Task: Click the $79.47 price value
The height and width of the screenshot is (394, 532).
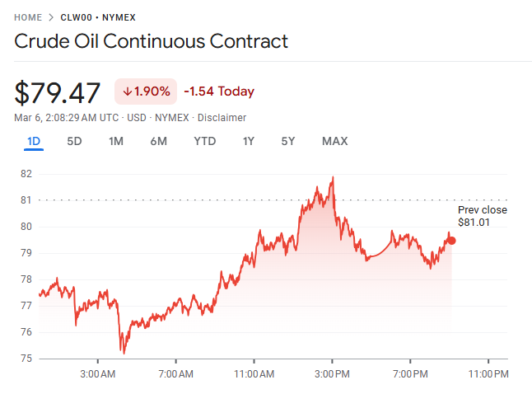Action: tap(58, 92)
